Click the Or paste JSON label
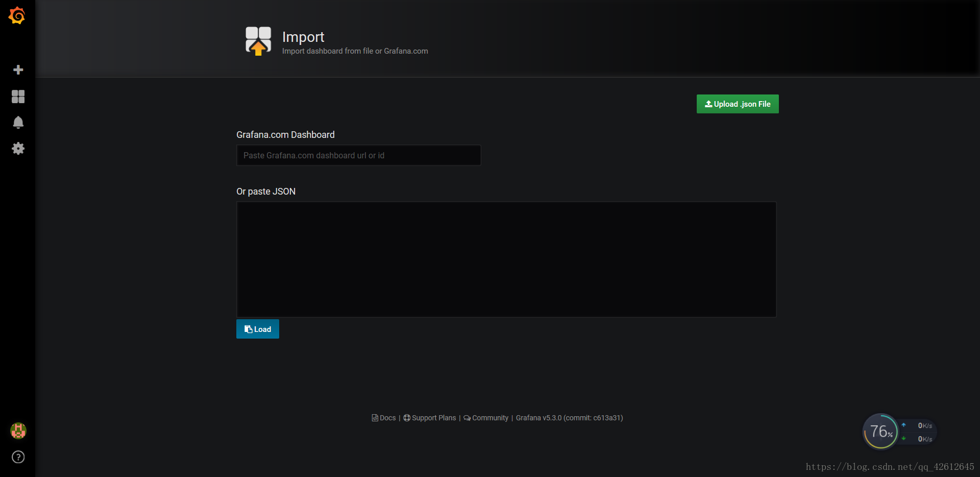The width and height of the screenshot is (980, 477). (x=266, y=192)
